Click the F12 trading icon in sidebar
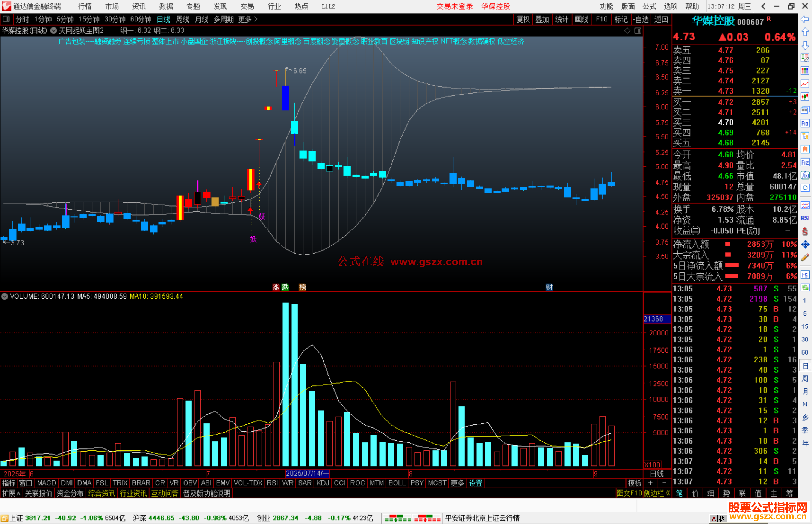The image size is (812, 524). (805, 162)
